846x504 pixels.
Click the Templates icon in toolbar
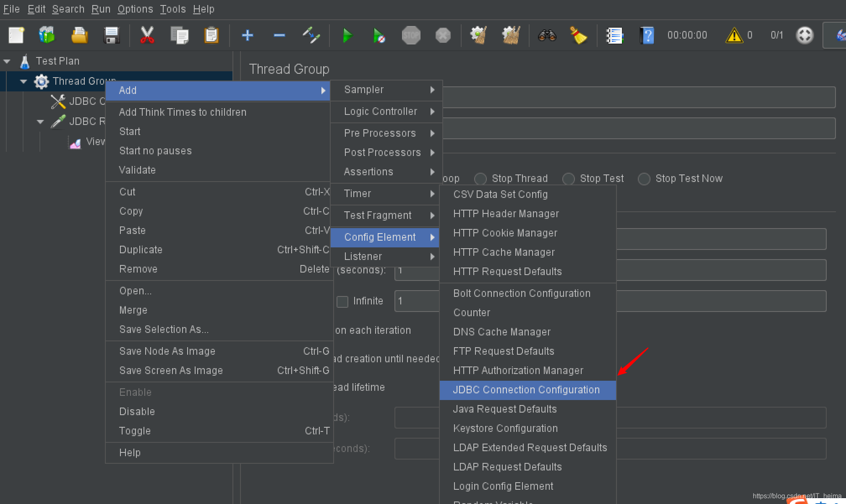pos(47,36)
